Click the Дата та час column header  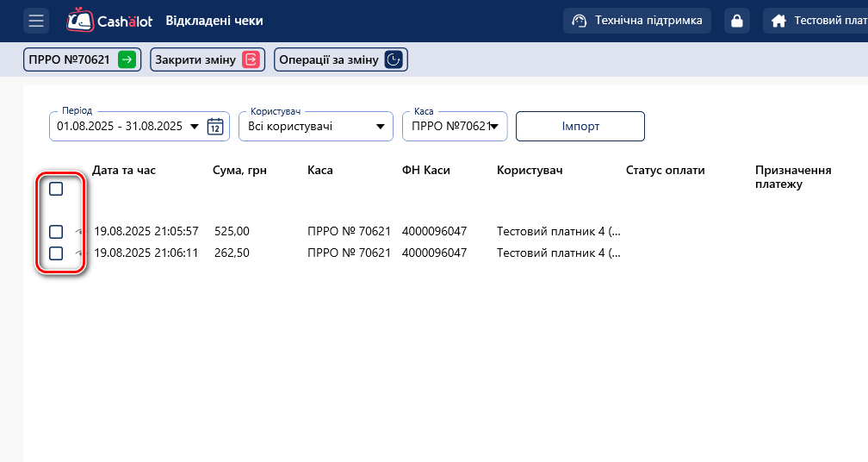[x=124, y=171]
